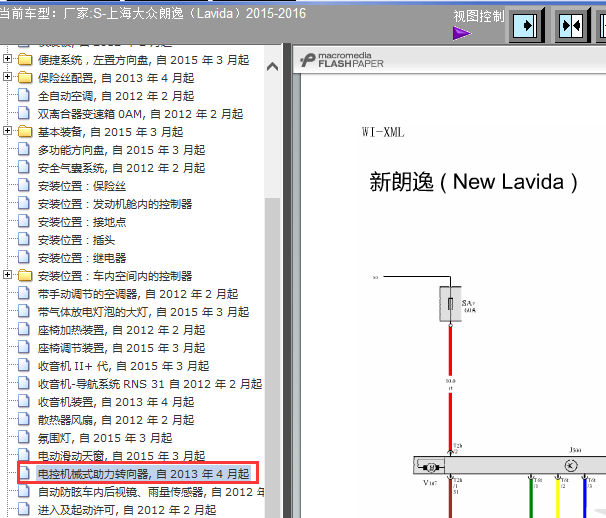This screenshot has height=518, width=606.
Task: Open the 保险丝配置, 自 2013 年 4 月起 folder label
Action: (116, 78)
